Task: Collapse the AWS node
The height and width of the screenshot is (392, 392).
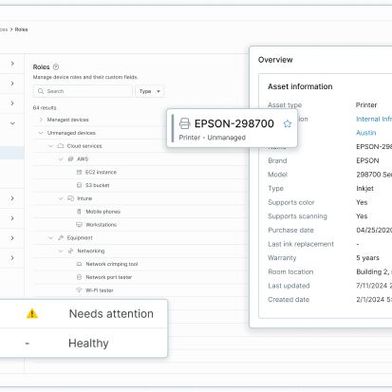Action: click(x=61, y=159)
